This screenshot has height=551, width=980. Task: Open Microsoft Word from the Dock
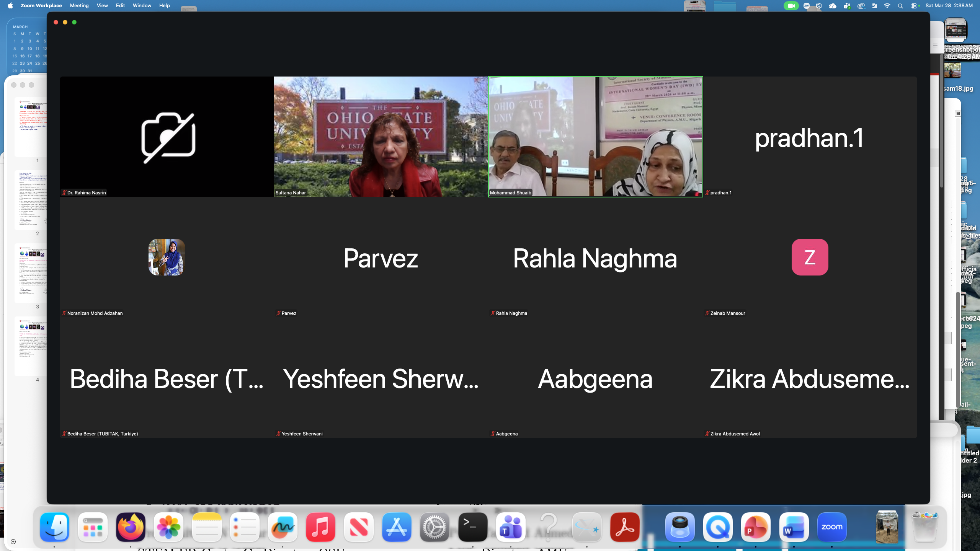pyautogui.click(x=794, y=527)
